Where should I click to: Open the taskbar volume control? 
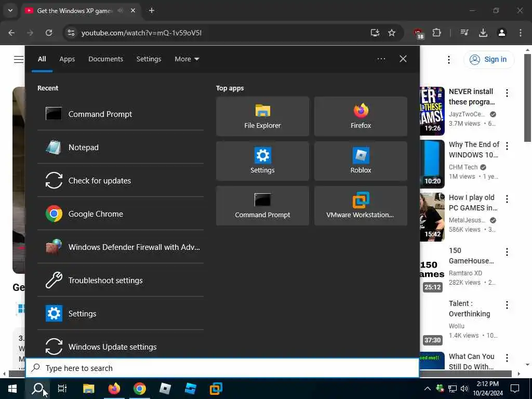coord(464,389)
